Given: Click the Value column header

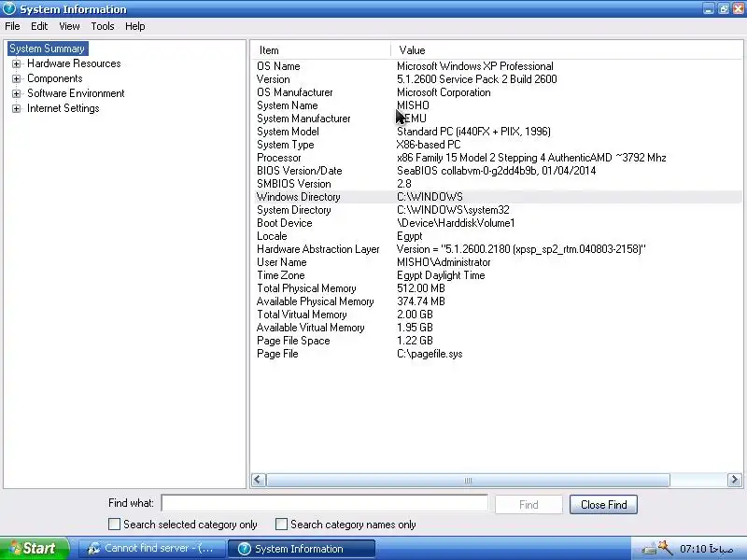Looking at the screenshot, I should tap(567, 50).
